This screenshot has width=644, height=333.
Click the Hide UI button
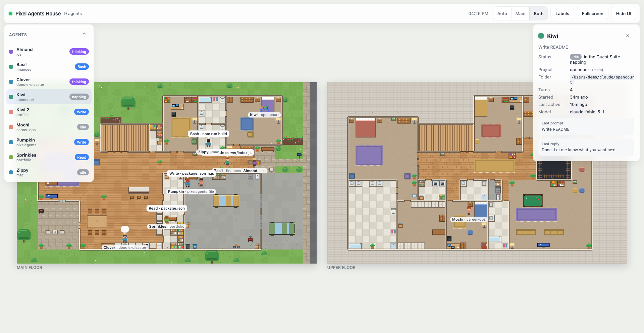pyautogui.click(x=624, y=13)
